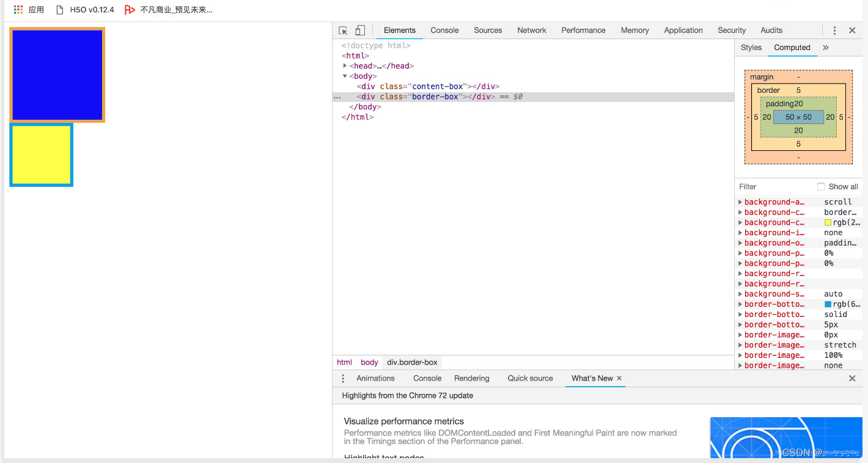Switch to the Styles sidebar tab

[751, 48]
